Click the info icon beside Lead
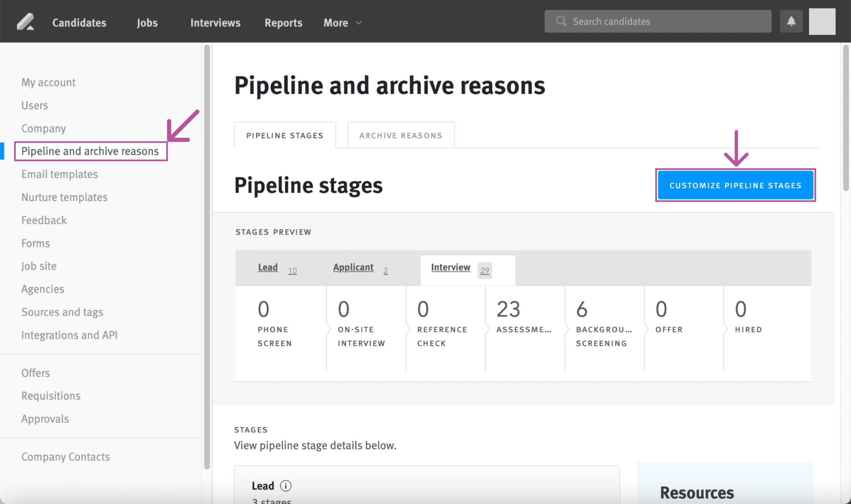The width and height of the screenshot is (851, 504). 286,486
